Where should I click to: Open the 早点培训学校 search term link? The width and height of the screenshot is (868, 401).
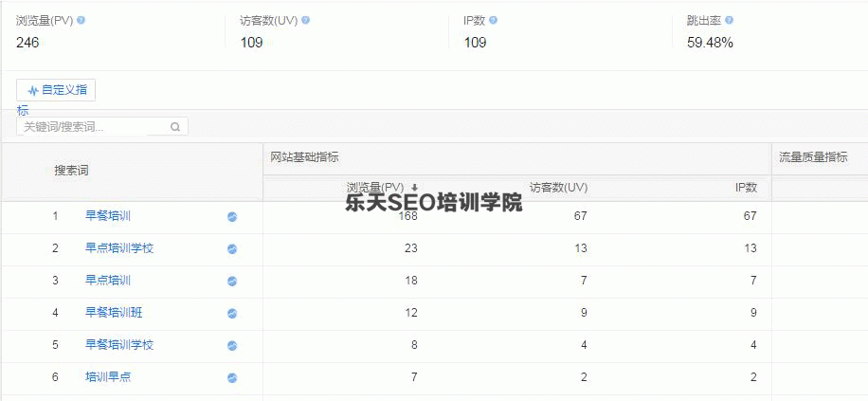(119, 248)
